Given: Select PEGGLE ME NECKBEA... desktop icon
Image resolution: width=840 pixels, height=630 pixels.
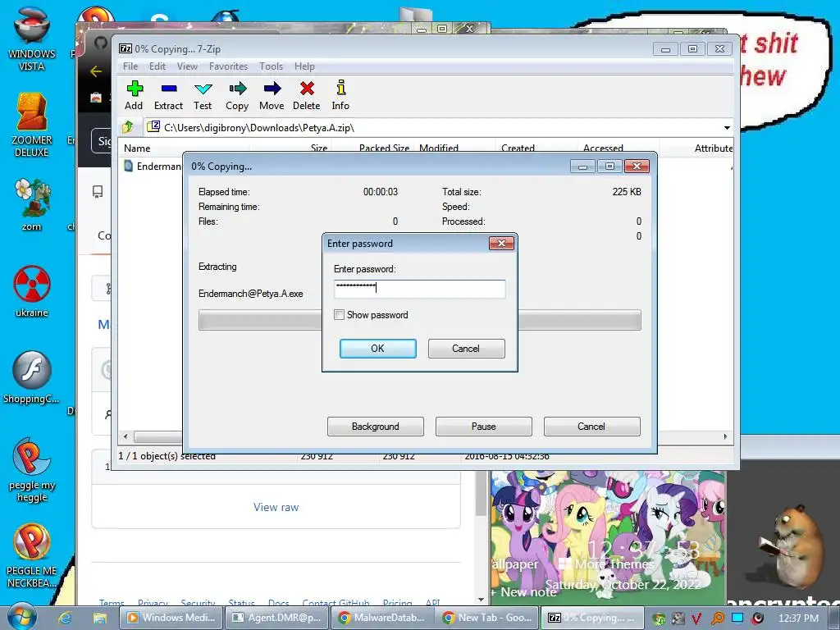Looking at the screenshot, I should (32, 555).
